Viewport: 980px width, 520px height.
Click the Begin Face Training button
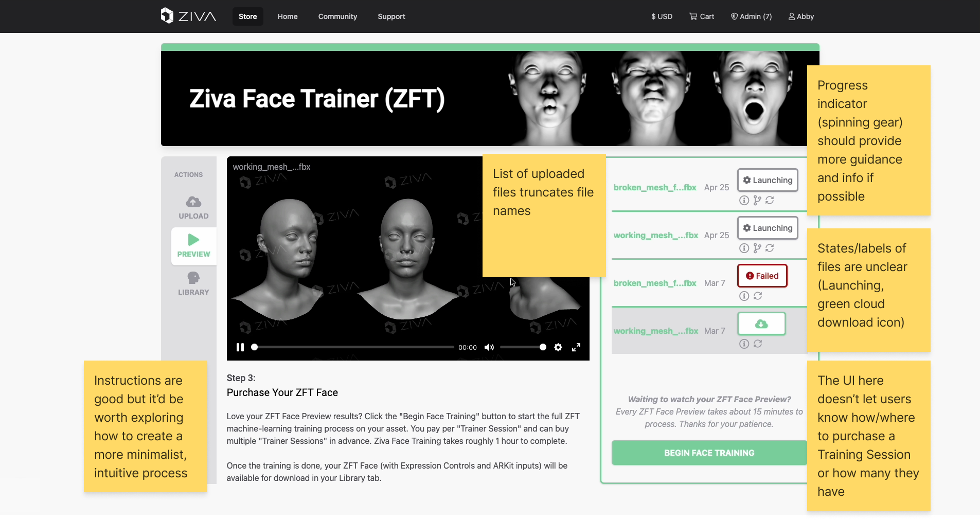pos(709,453)
